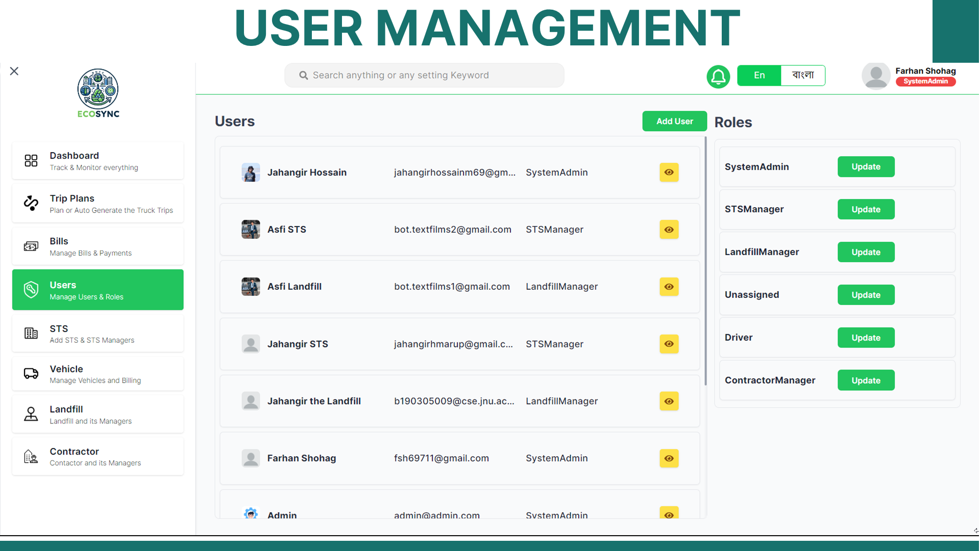980x551 pixels.
Task: Click the Contractor building icon
Action: 31,457
